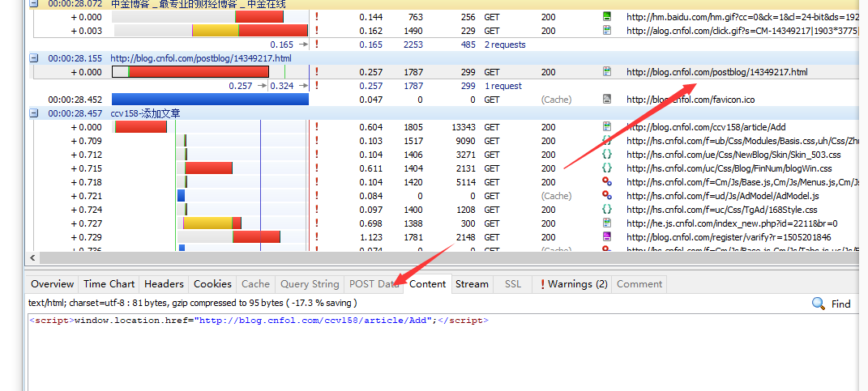Click the image icon for hm.gif request
This screenshot has height=391, width=868.
(x=606, y=17)
